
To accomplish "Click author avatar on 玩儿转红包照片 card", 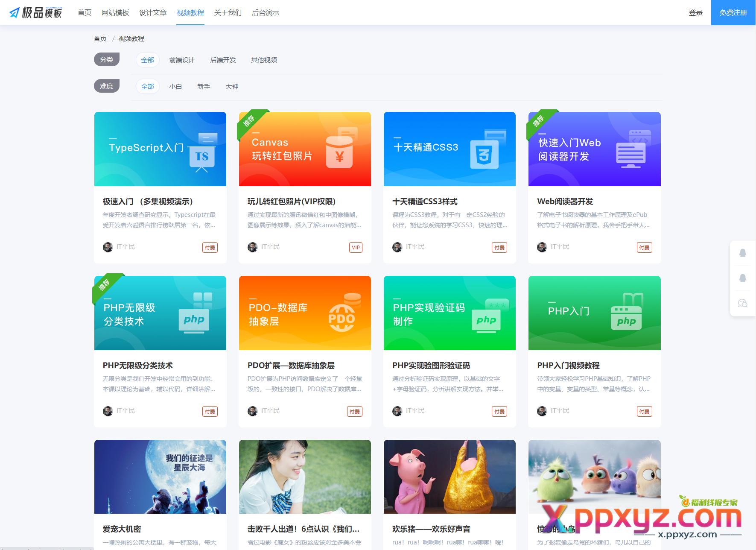I will point(252,247).
